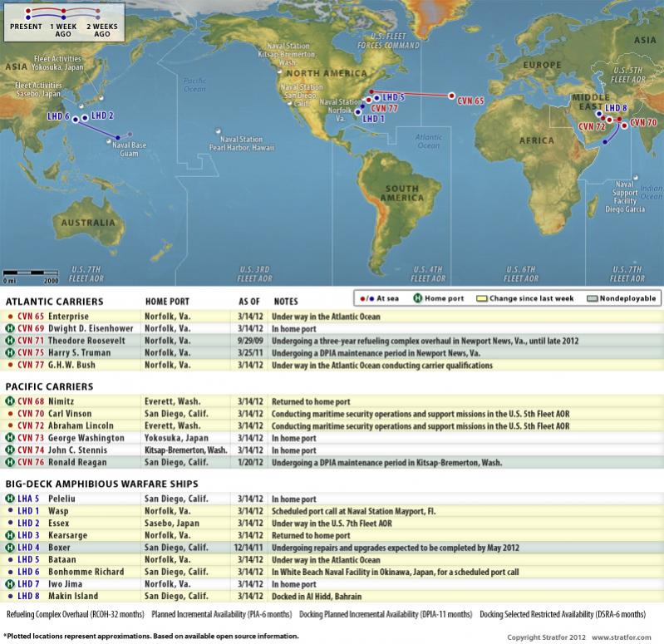Viewport: 664px width, 644px height.
Task: Select the Pearl Harbor, Hawaii port marker
Action: click(218, 131)
